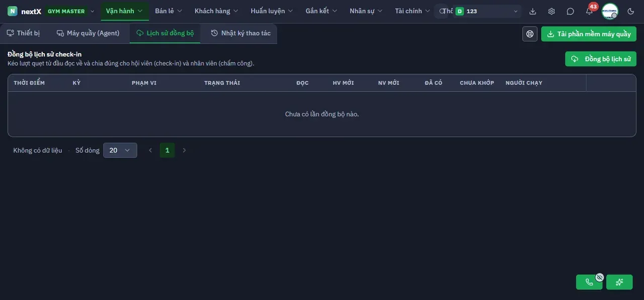Select the Lịch sử đồng bộ tab
The height and width of the screenshot is (300, 644).
click(165, 33)
